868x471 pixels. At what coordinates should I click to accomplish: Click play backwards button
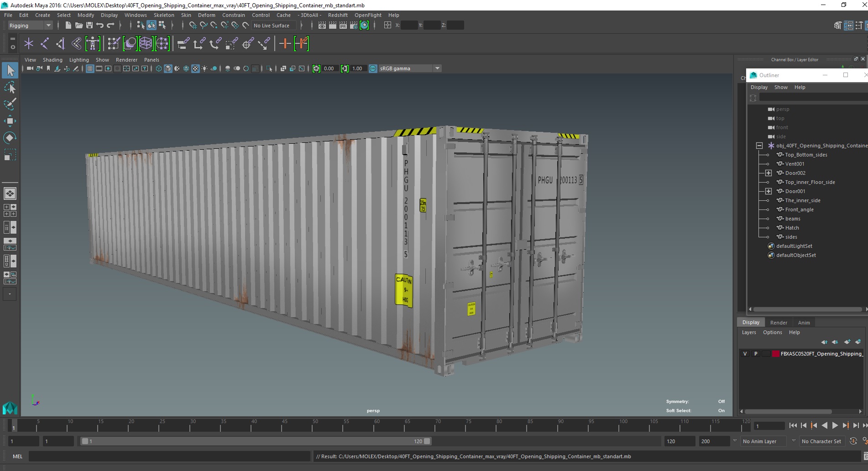click(825, 425)
